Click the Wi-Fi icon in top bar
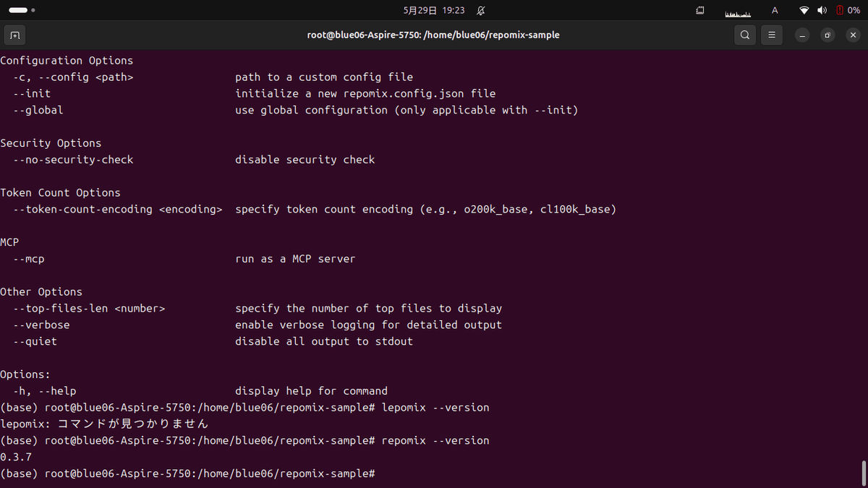Image resolution: width=868 pixels, height=488 pixels. pyautogui.click(x=804, y=11)
